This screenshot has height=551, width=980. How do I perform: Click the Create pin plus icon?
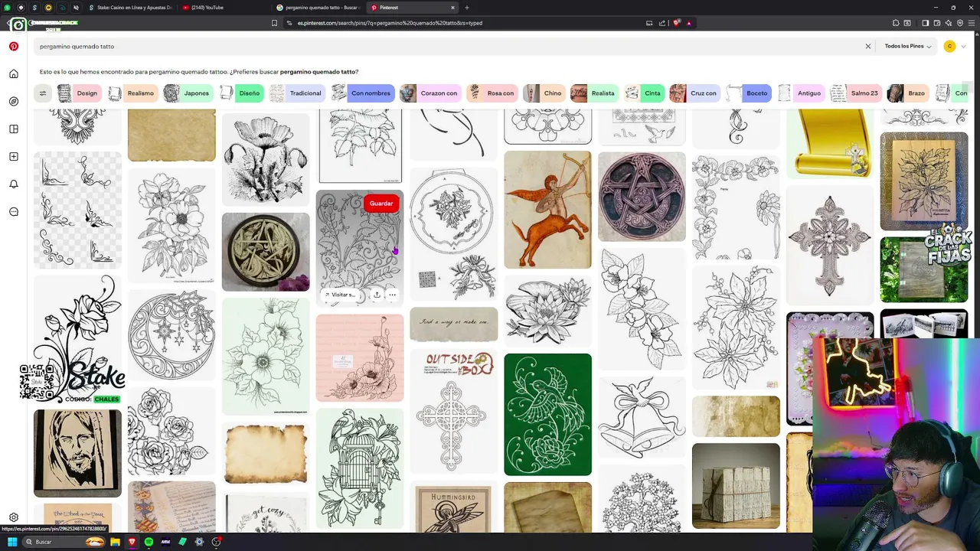pos(14,157)
